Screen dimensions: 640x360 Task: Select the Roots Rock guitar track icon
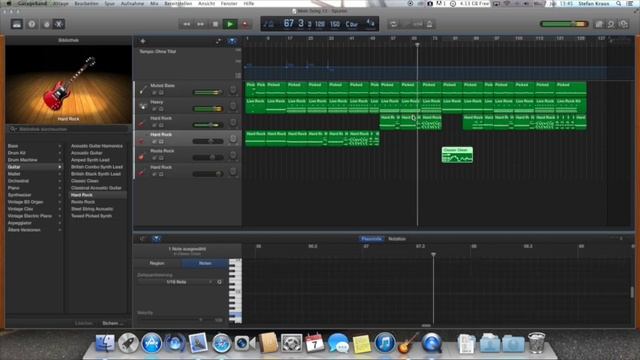141,156
